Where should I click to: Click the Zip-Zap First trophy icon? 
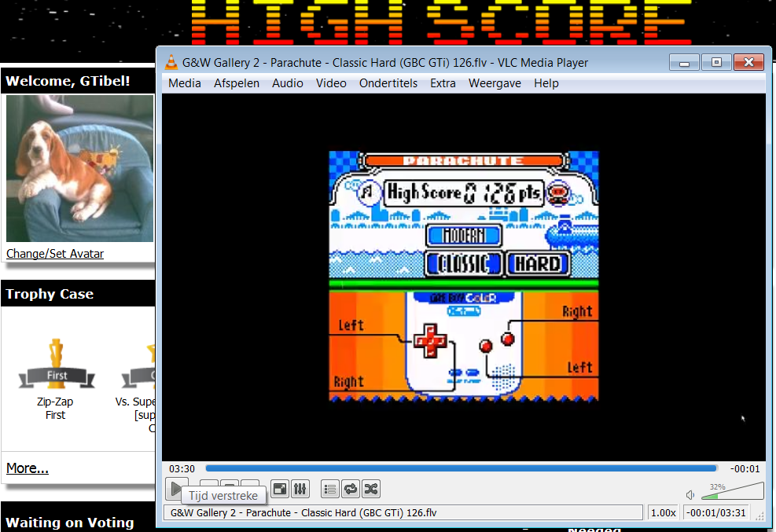(x=56, y=365)
